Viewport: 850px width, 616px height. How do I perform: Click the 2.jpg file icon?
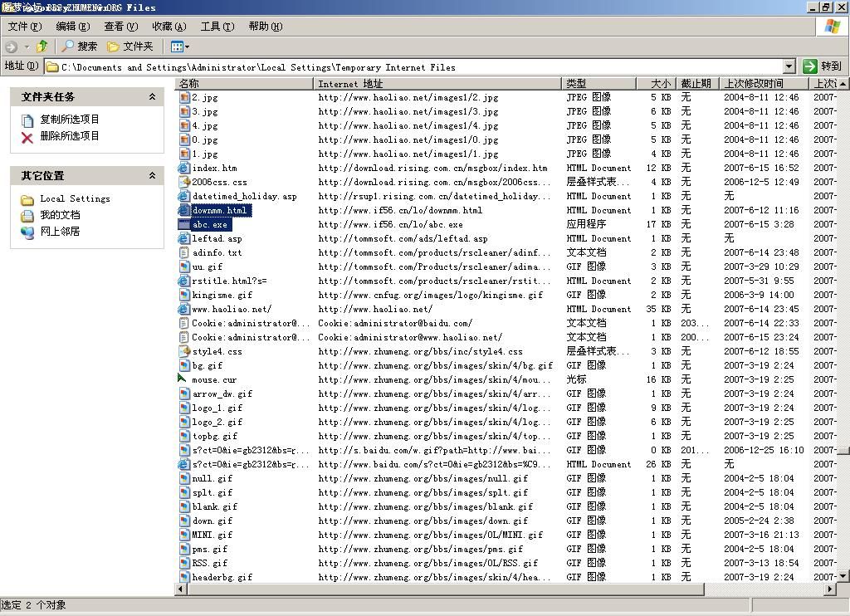click(x=184, y=98)
